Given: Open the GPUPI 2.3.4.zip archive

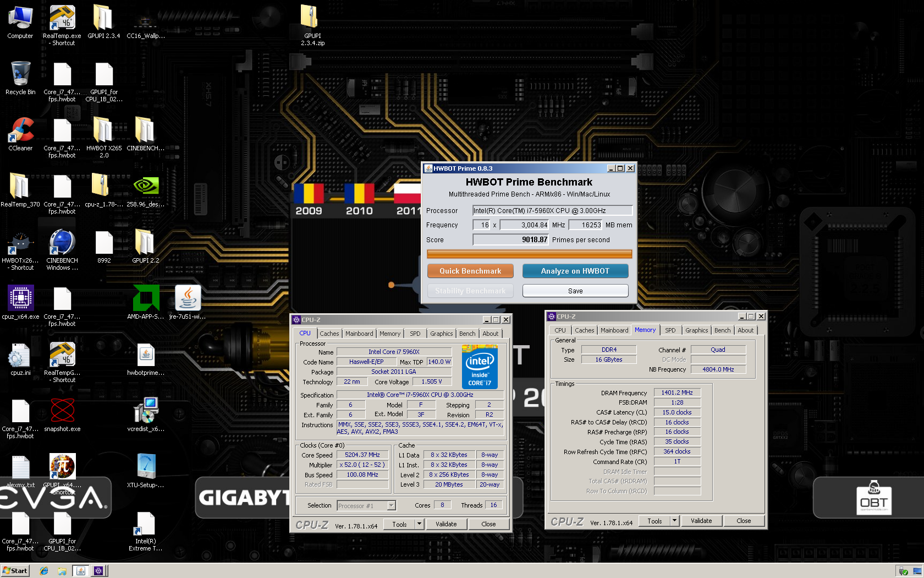Looking at the screenshot, I should [312, 25].
